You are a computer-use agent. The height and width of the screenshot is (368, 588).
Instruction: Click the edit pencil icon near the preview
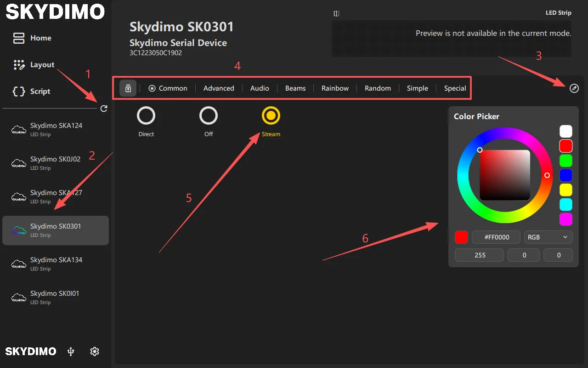pos(574,88)
